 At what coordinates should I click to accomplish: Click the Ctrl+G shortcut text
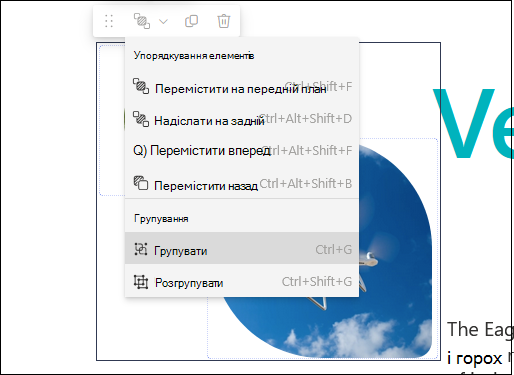(x=334, y=249)
